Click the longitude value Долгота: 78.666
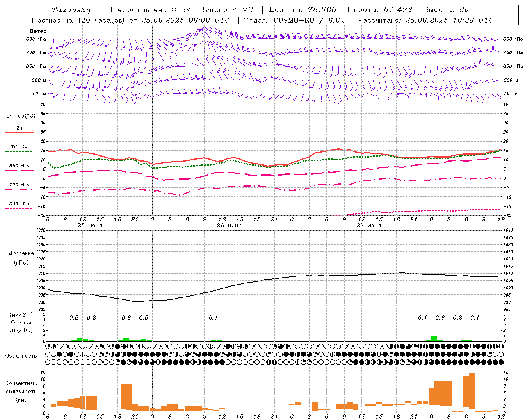The width and height of the screenshot is (525, 420). [302, 10]
